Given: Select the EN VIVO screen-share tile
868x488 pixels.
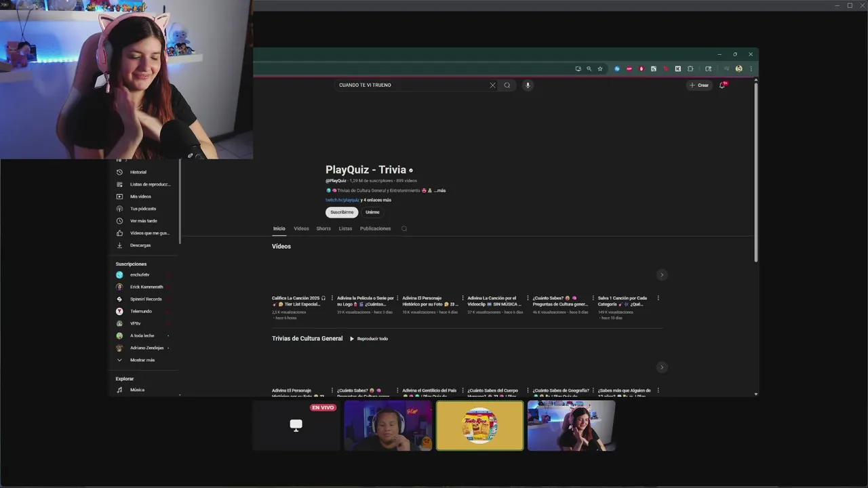Looking at the screenshot, I should 296,426.
